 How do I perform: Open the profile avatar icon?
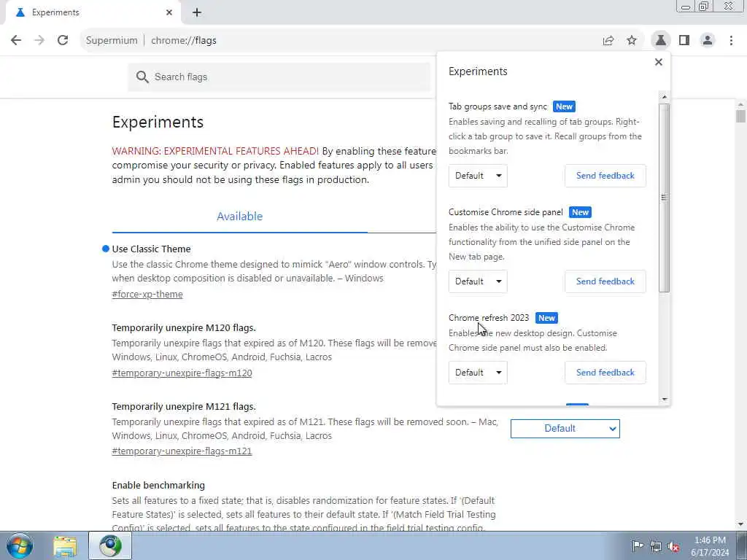708,41
